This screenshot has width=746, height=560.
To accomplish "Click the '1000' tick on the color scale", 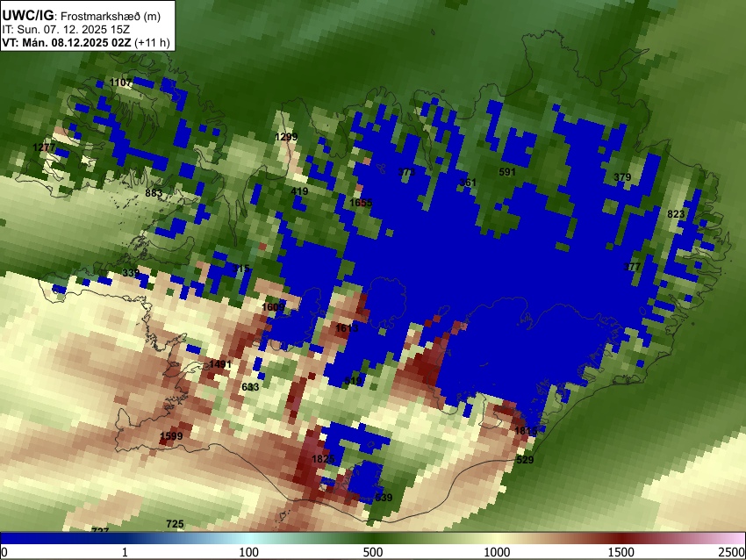I will (497, 552).
